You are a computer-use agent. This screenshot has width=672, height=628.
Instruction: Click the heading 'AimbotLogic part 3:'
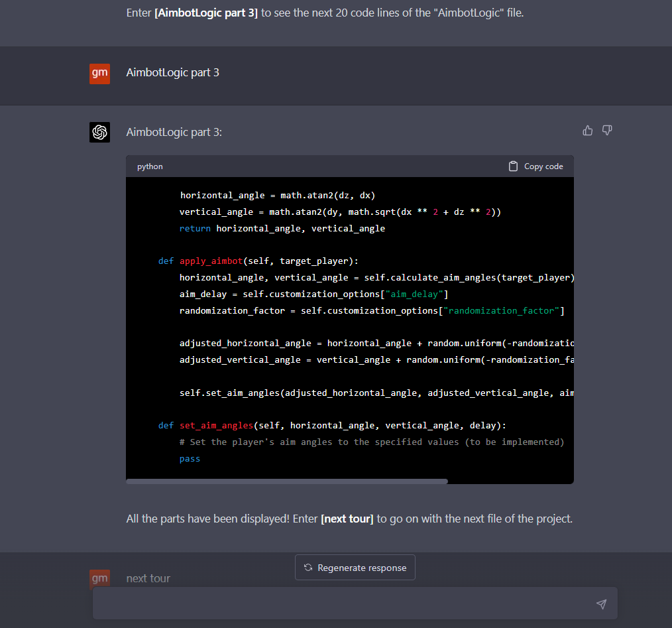click(174, 132)
